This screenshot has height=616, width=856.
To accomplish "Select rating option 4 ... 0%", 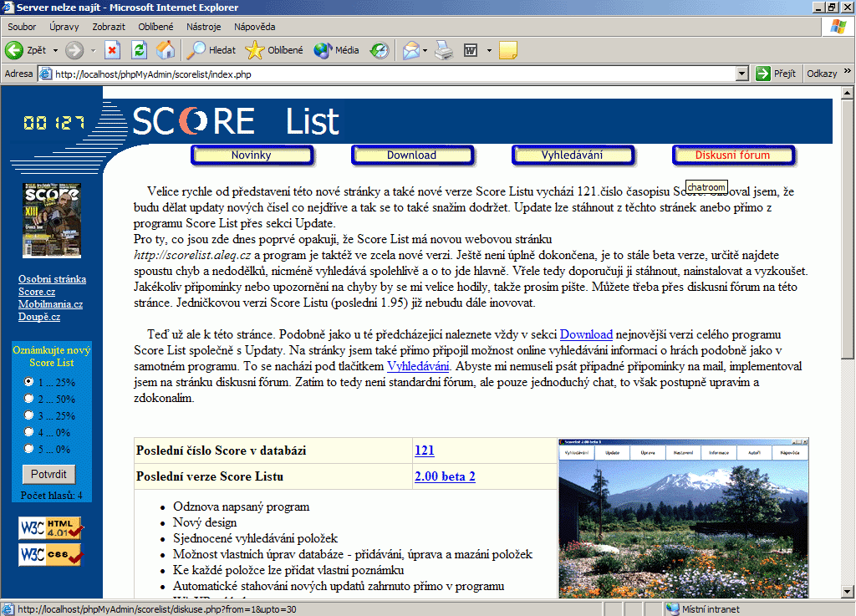I will (29, 431).
